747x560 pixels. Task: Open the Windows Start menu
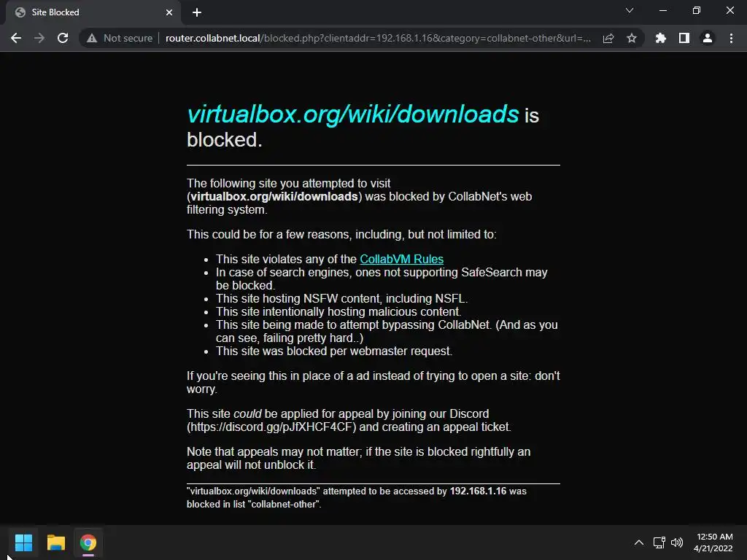coord(23,542)
